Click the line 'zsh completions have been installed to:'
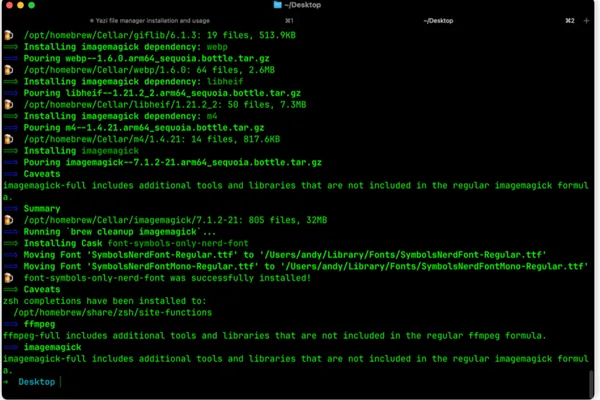 pos(105,301)
